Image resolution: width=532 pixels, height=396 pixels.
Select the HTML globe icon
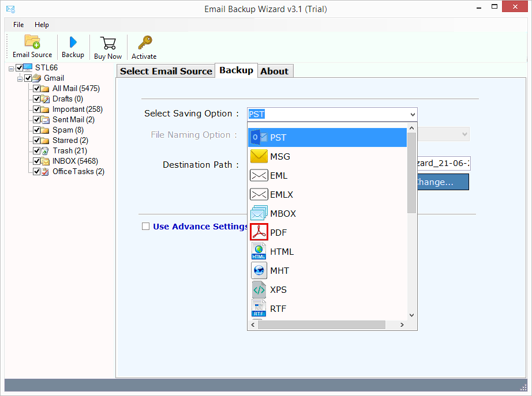click(259, 251)
